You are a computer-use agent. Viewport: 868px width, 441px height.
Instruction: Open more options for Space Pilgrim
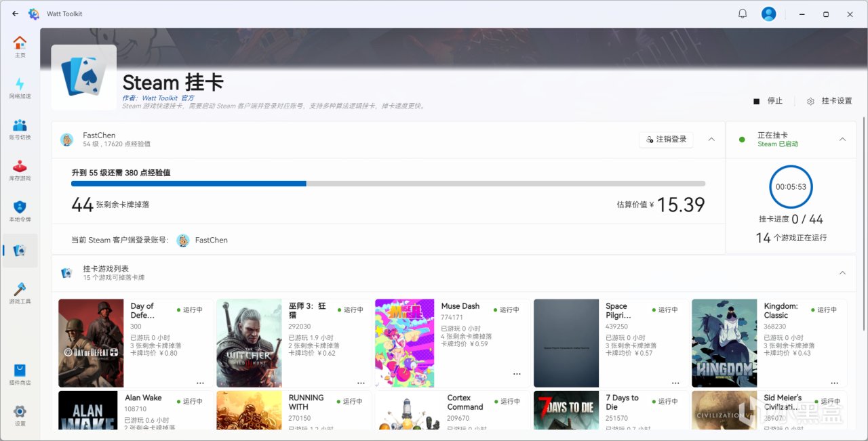(x=677, y=383)
